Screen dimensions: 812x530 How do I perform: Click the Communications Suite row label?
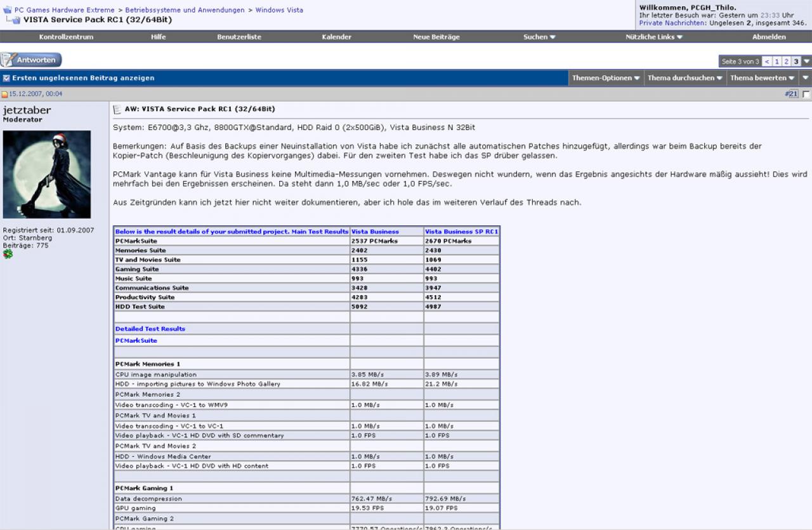152,288
